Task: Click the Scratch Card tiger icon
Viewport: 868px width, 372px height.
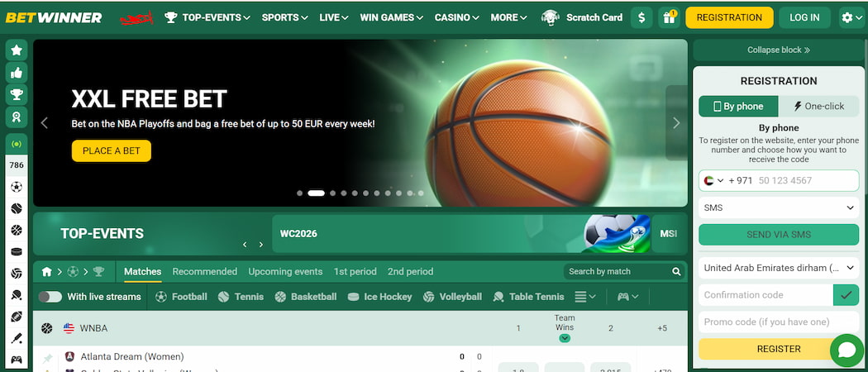Action: click(x=551, y=17)
